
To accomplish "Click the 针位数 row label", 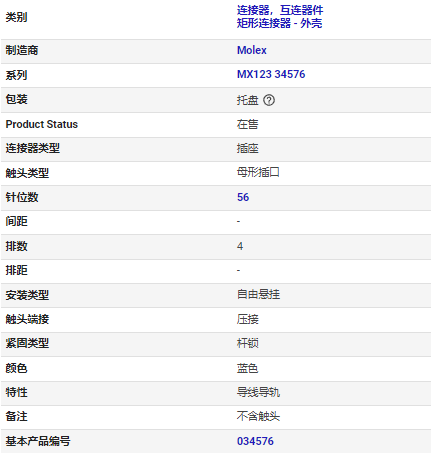I will tap(22, 197).
